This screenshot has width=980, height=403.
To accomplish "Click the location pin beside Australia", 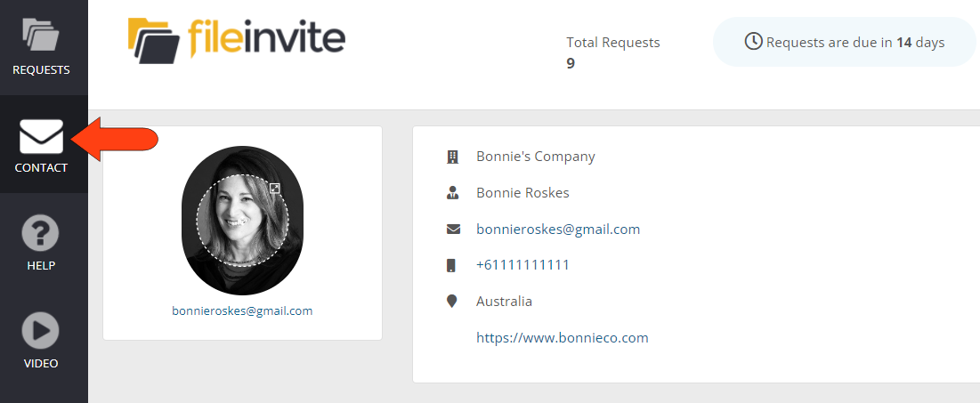I will (452, 301).
